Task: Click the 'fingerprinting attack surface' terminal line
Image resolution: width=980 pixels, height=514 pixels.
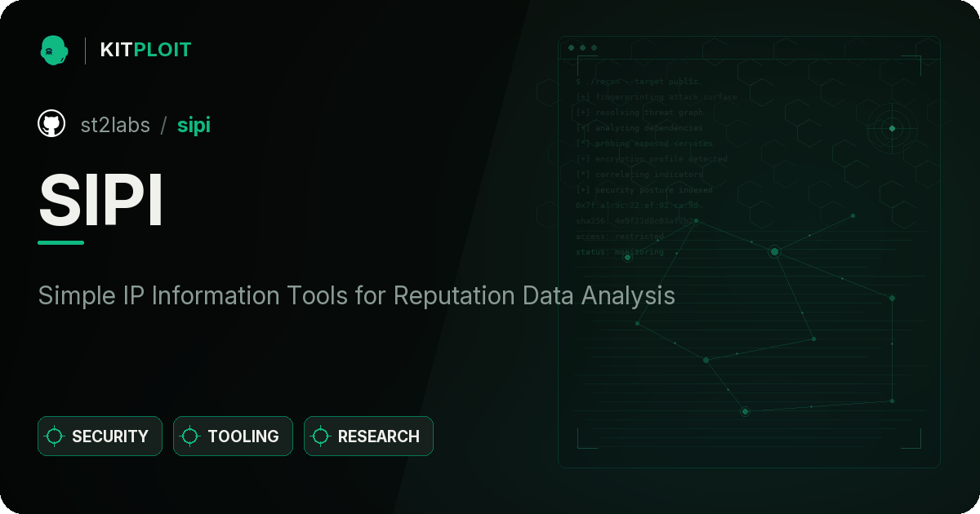Action: pyautogui.click(x=656, y=97)
